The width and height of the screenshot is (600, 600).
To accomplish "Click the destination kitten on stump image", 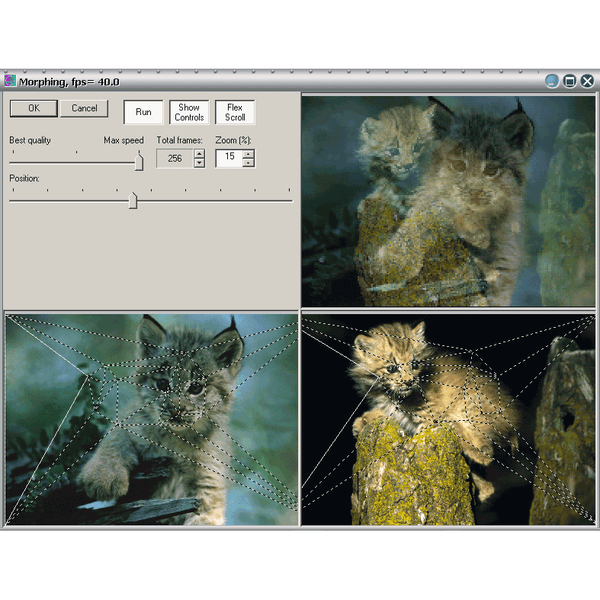I will (x=448, y=419).
